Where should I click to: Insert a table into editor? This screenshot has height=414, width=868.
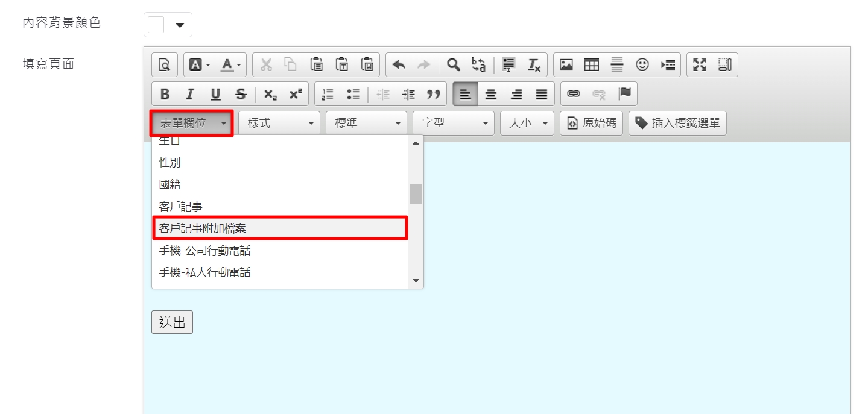[592, 65]
